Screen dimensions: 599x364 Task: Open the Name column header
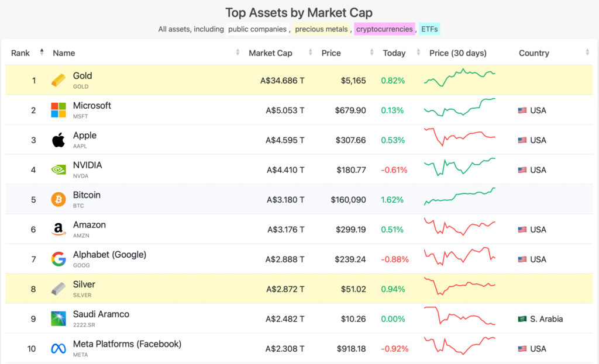pyautogui.click(x=64, y=53)
